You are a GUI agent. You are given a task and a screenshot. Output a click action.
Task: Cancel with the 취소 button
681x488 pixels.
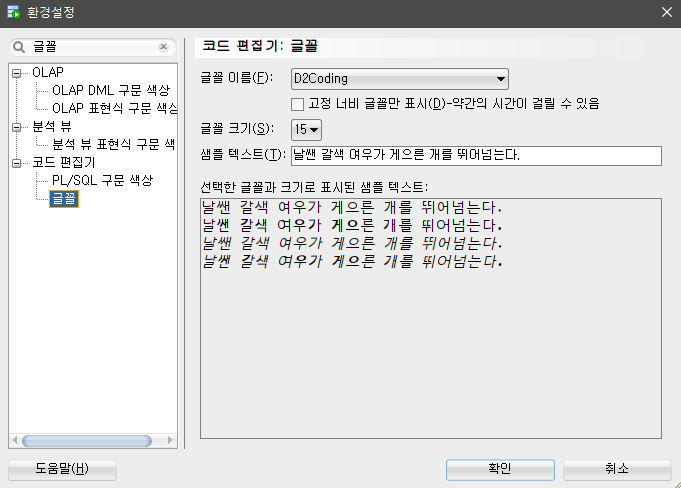tap(617, 469)
